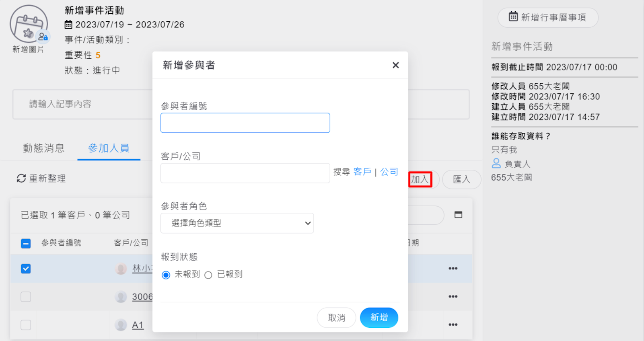644x341 pixels.
Task: Click the 重新整理 refresh icon
Action: [x=21, y=178]
